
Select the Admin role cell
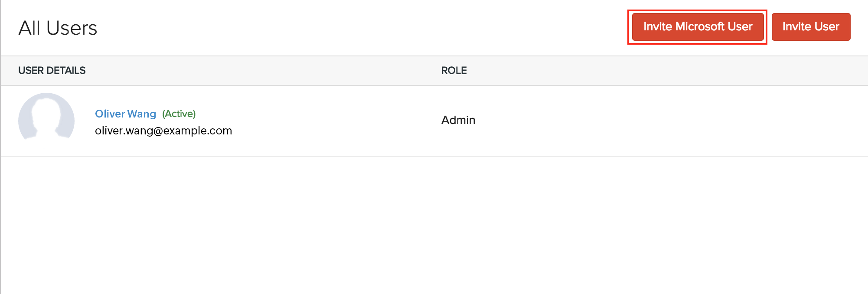coord(458,120)
